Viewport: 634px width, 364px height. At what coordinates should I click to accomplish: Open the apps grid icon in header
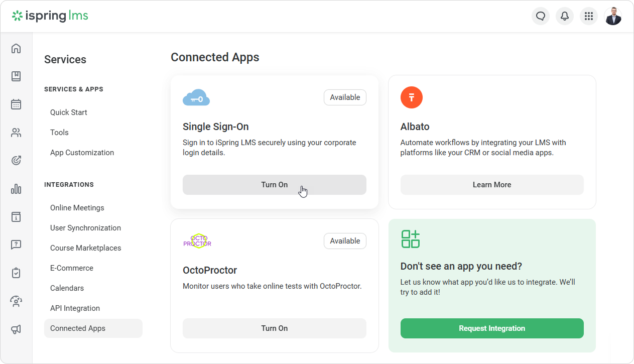589,16
